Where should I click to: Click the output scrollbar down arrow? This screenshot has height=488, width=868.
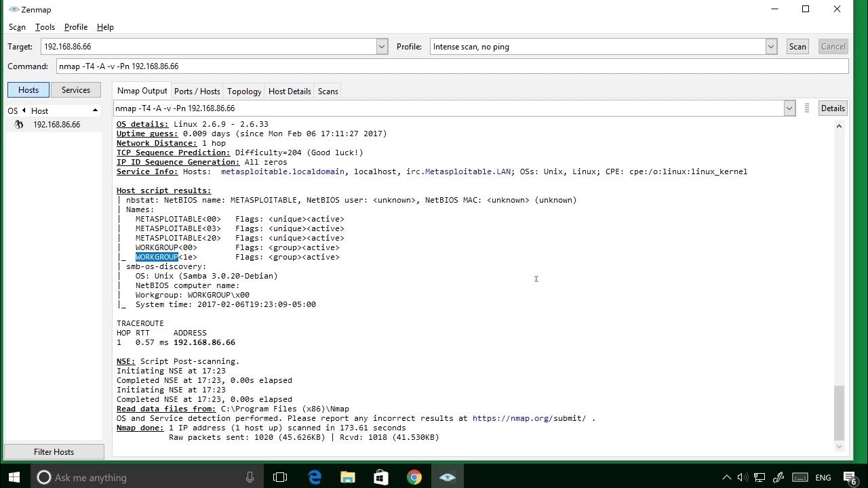[839, 447]
